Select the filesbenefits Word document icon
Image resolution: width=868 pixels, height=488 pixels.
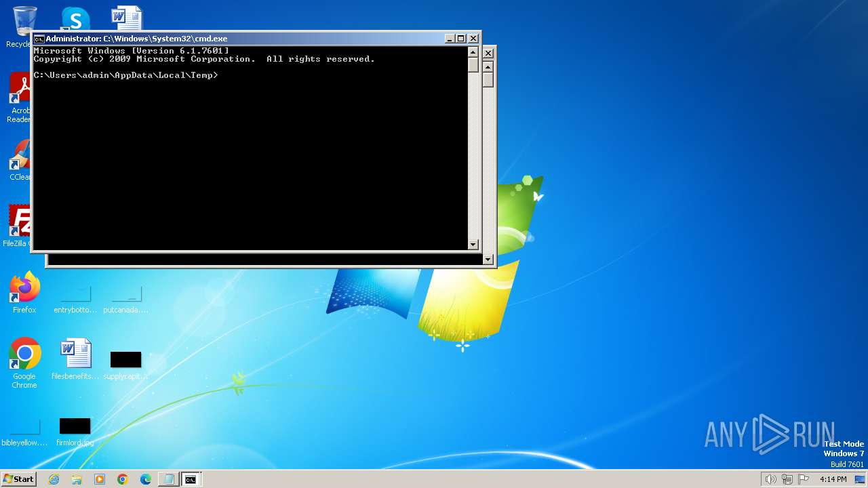click(x=75, y=359)
